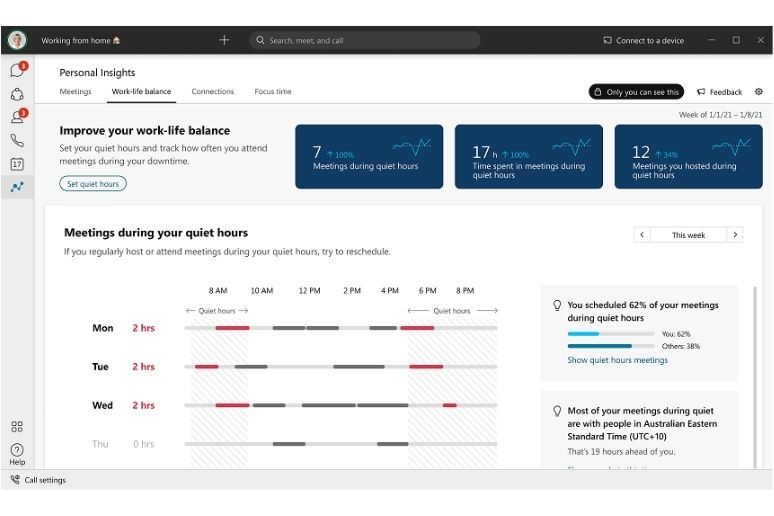
Task: Open the Meetings calendar icon in sidebar
Action: point(17,164)
